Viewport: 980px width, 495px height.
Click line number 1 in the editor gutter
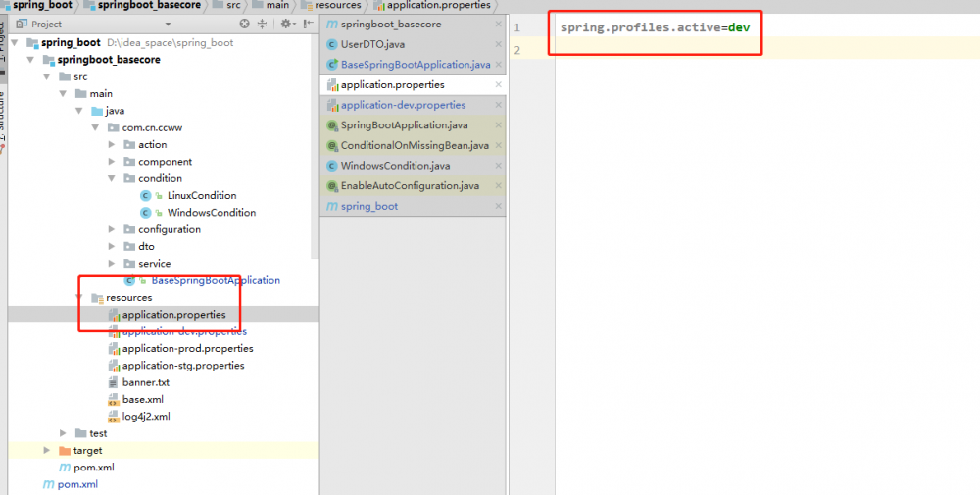[516, 28]
